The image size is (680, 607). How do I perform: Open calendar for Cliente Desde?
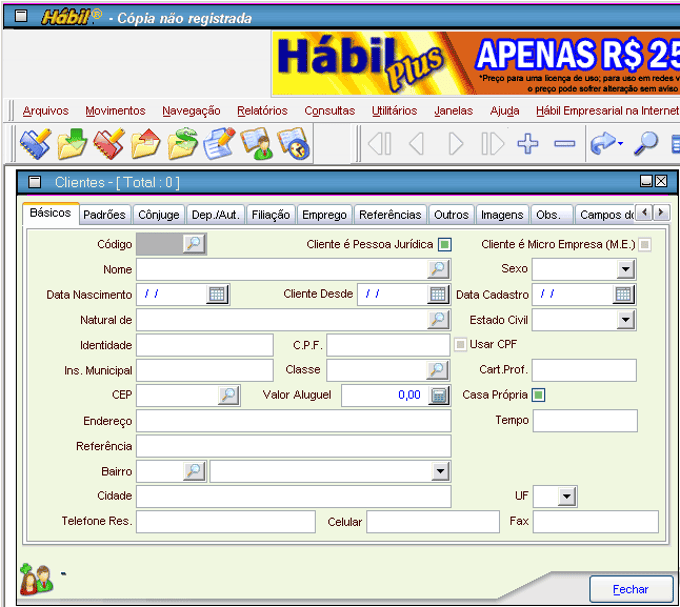point(438,294)
